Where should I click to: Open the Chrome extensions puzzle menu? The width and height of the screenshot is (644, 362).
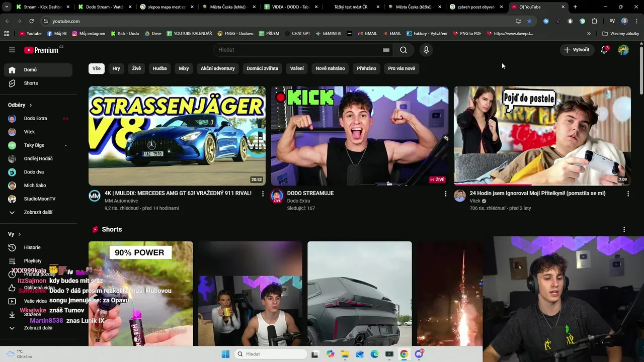594,21
